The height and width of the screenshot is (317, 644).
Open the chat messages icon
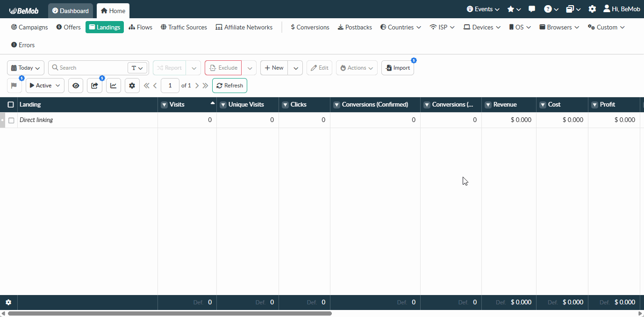532,9
